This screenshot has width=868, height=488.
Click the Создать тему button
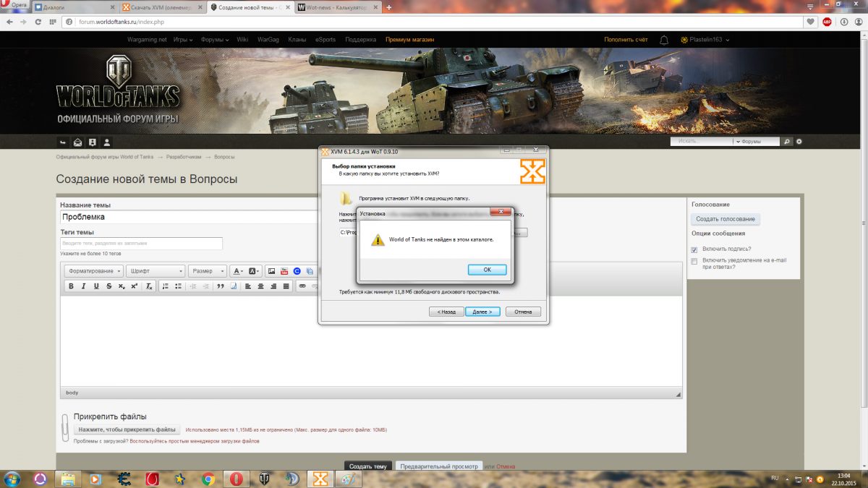point(367,466)
